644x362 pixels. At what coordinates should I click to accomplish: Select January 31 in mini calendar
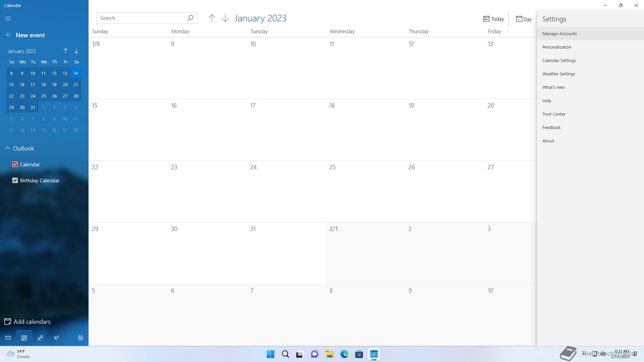[33, 107]
